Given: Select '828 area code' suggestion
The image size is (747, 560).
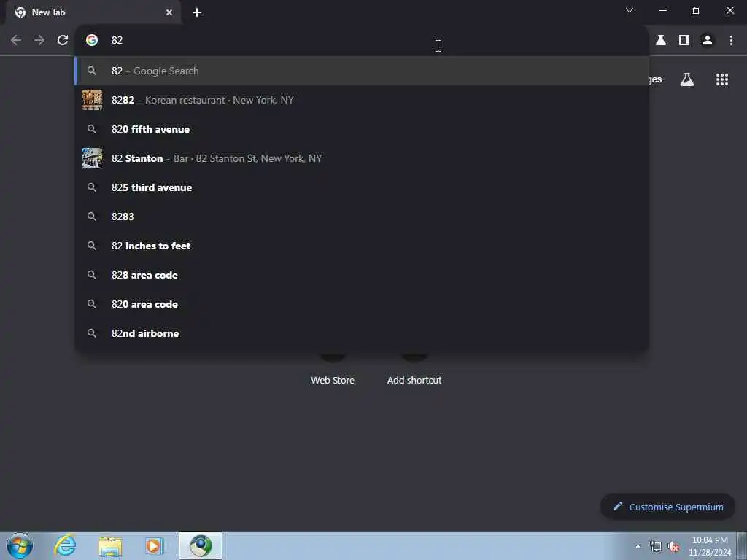Looking at the screenshot, I should pos(362,275).
